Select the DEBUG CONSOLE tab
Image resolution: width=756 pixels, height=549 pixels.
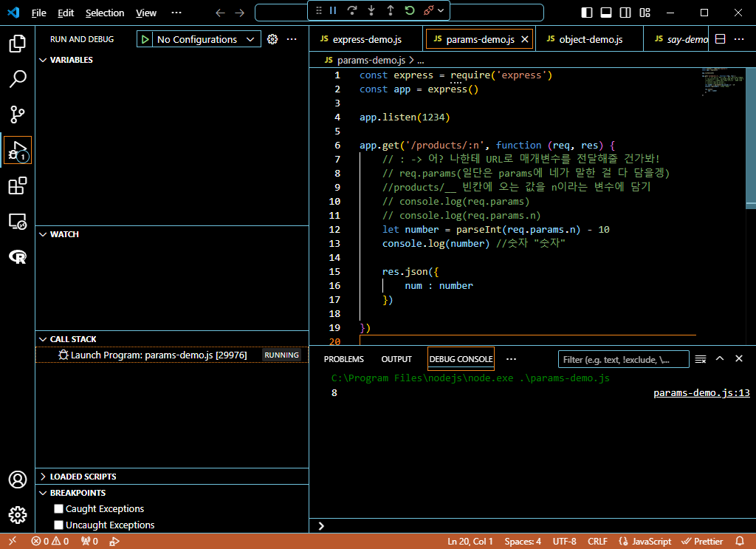(461, 359)
